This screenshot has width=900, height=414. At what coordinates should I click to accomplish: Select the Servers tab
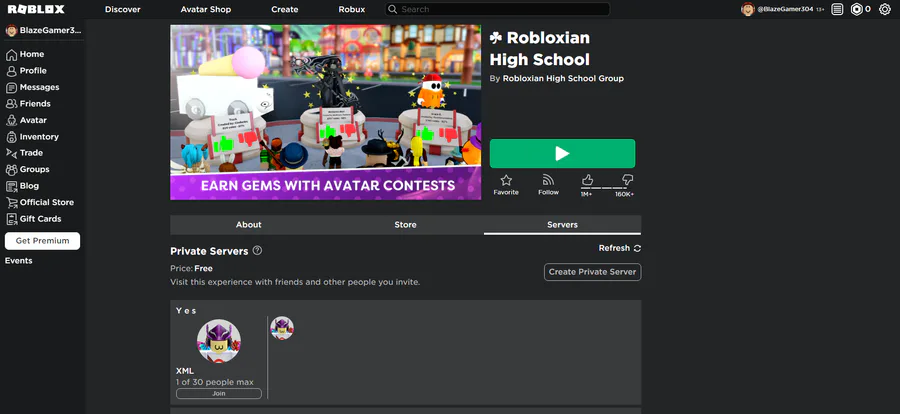(x=562, y=225)
